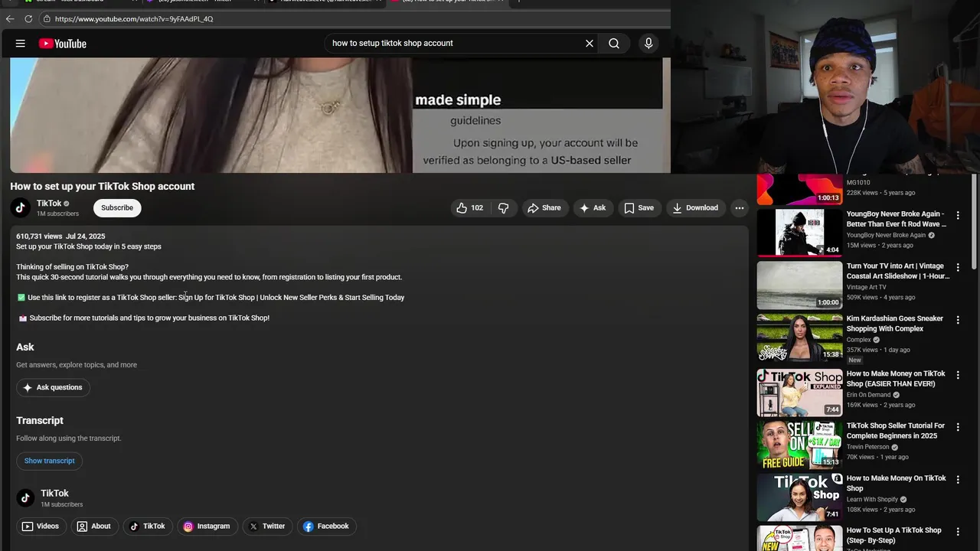Open Learn With Shopify video thumbnail
The width and height of the screenshot is (980, 551).
click(799, 497)
